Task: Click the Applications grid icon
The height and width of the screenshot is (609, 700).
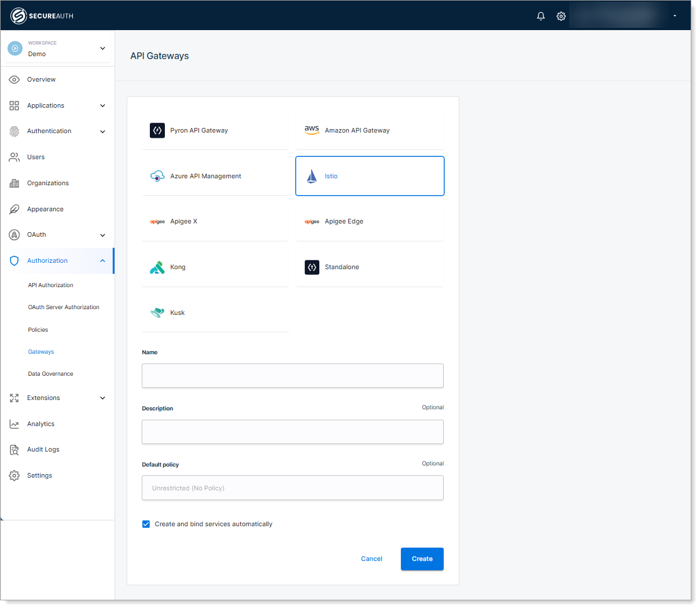Action: pos(14,106)
